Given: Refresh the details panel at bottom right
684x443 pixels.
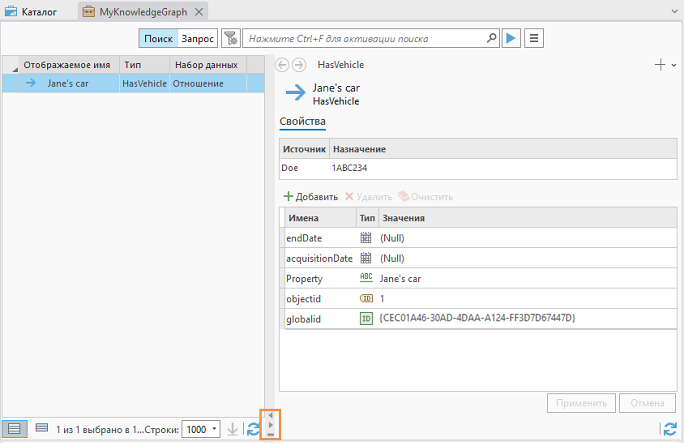Looking at the screenshot, I should coord(669,429).
